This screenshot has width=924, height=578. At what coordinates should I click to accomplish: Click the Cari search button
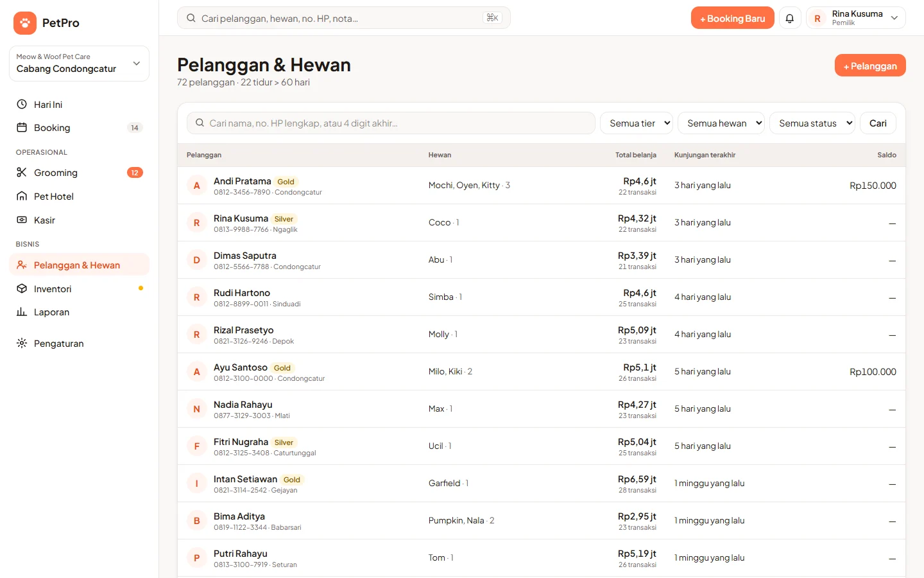click(x=878, y=123)
